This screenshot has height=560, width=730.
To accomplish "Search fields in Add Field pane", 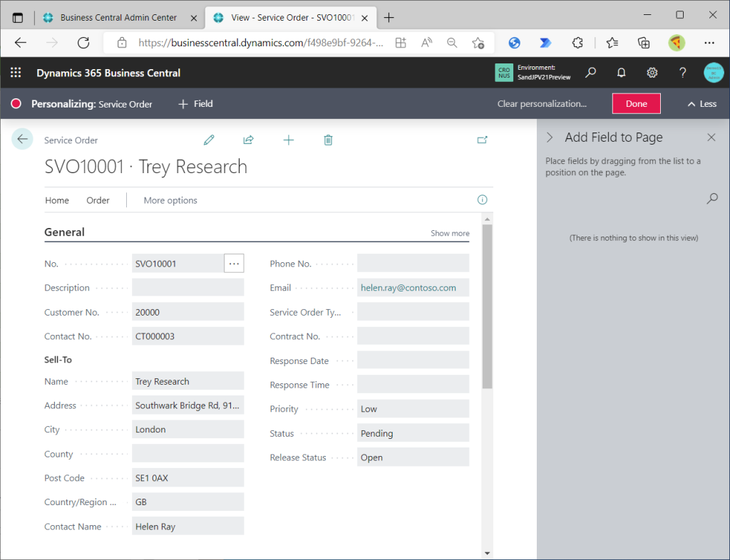I will [712, 199].
